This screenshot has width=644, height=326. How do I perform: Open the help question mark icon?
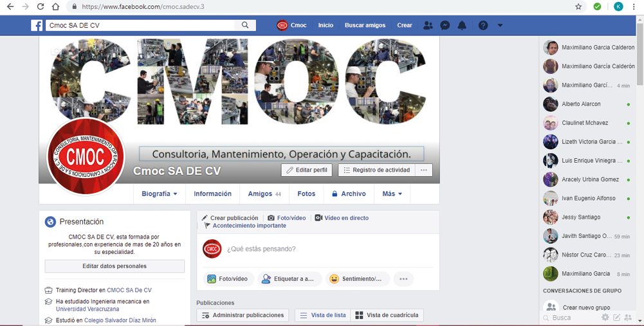tap(483, 26)
